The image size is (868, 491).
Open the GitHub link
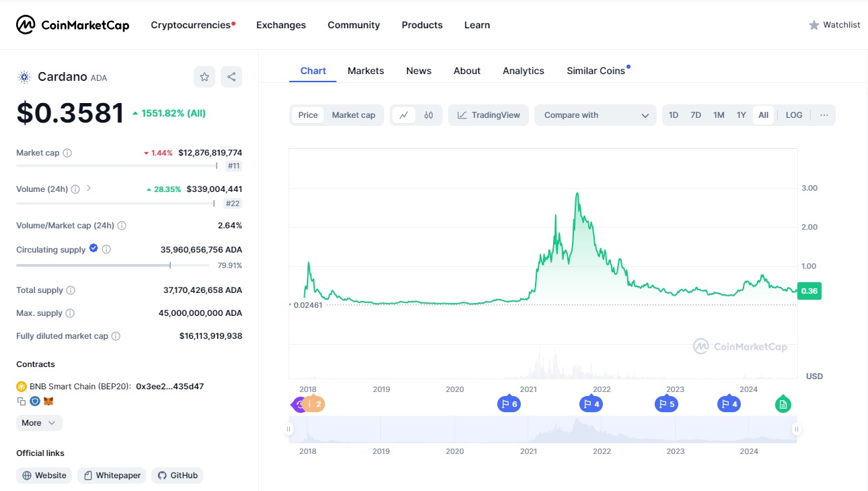click(x=177, y=476)
